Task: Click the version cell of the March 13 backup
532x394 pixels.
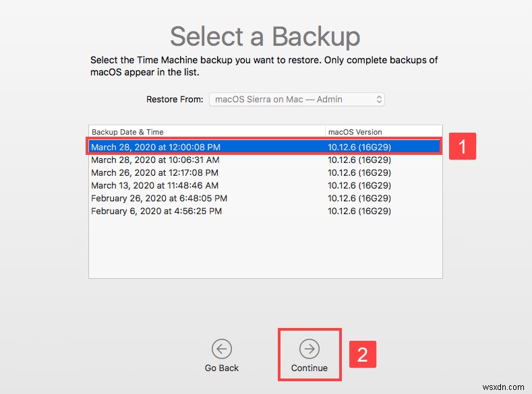Action: 359,186
